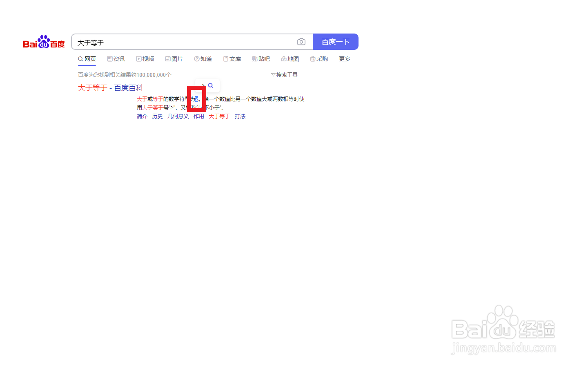The width and height of the screenshot is (588, 368).
Task: Click the highlighted ≥ symbol in snippet
Action: coord(196,99)
